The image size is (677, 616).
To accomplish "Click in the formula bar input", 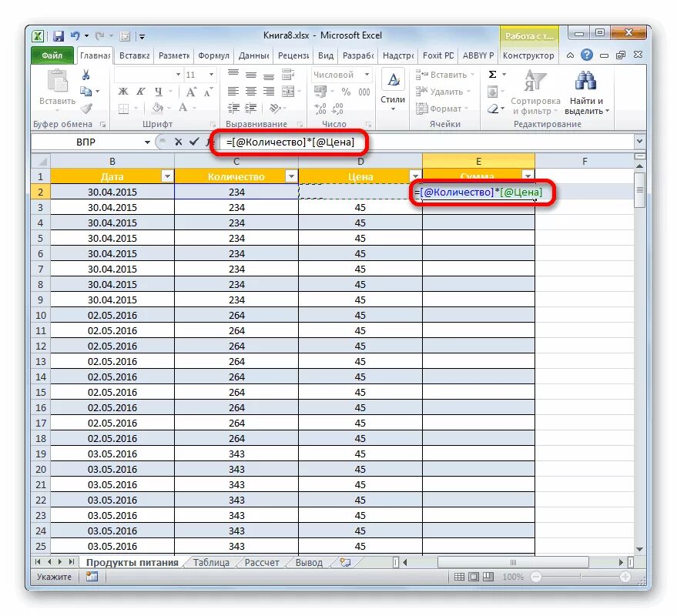I will click(x=427, y=142).
